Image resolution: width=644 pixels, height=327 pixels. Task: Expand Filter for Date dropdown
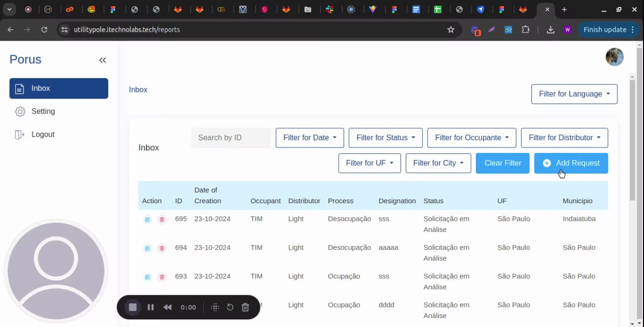pos(310,138)
